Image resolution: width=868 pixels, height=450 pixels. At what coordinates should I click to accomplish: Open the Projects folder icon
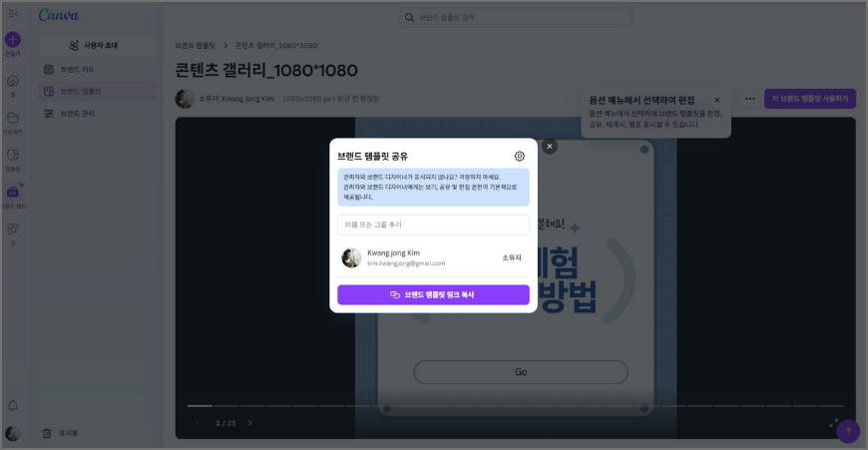click(x=13, y=118)
